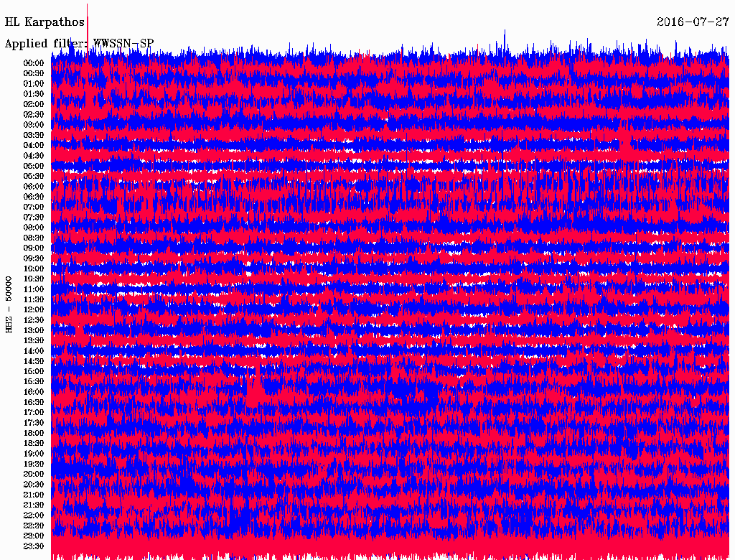Click the 21:00 time row label

pos(34,495)
